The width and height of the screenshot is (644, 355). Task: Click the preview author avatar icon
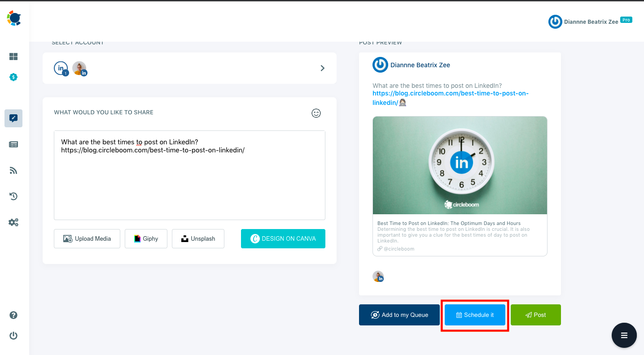click(380, 65)
